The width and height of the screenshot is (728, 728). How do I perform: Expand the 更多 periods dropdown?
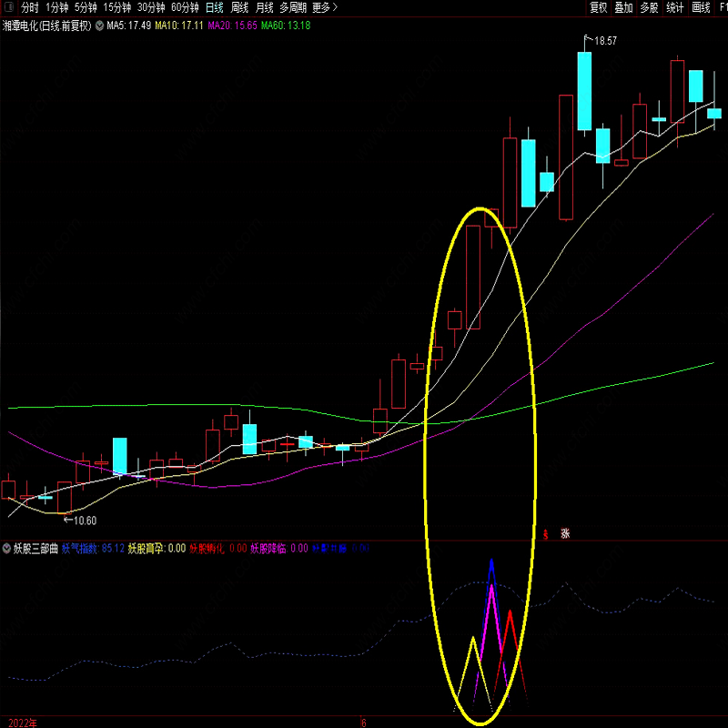(324, 7)
